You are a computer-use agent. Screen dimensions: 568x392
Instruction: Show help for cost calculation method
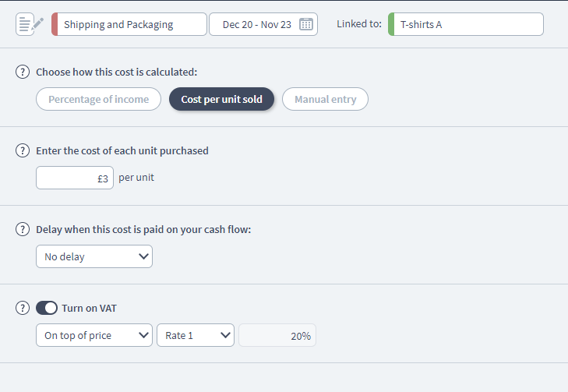(x=23, y=72)
